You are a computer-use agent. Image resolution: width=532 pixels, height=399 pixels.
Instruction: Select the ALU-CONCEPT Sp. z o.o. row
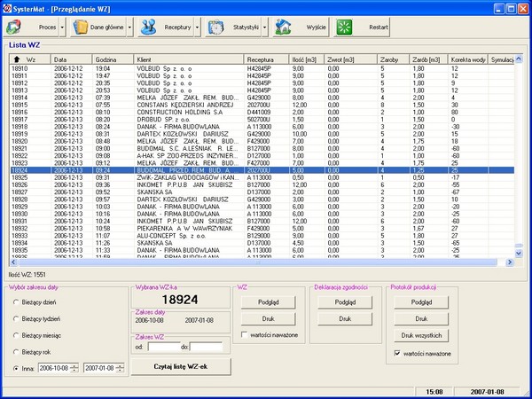click(x=262, y=236)
